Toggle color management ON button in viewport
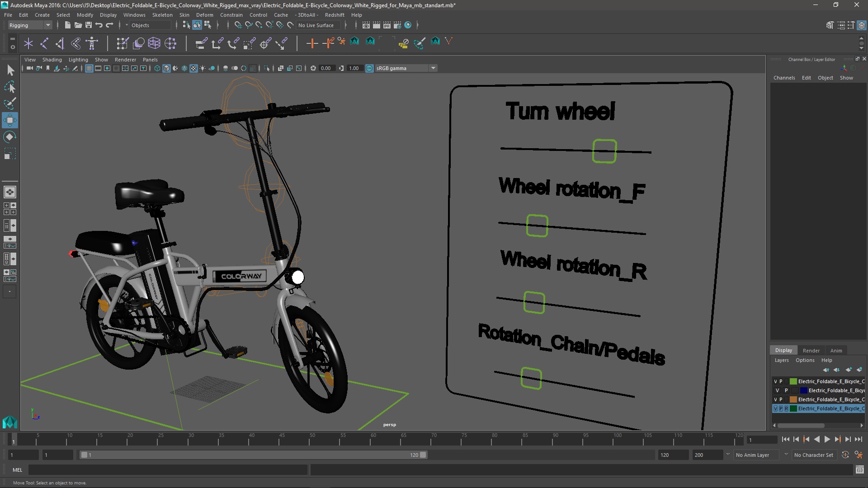868x488 pixels. pyautogui.click(x=369, y=68)
